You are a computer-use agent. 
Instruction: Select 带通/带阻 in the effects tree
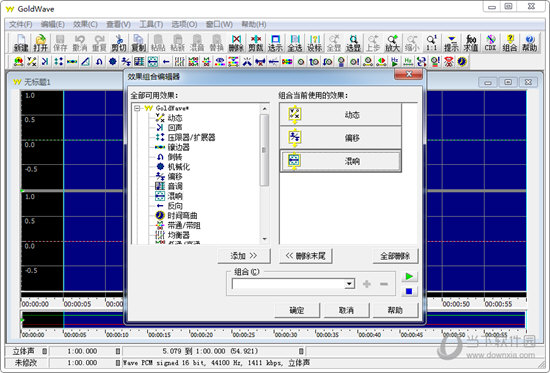click(x=184, y=225)
